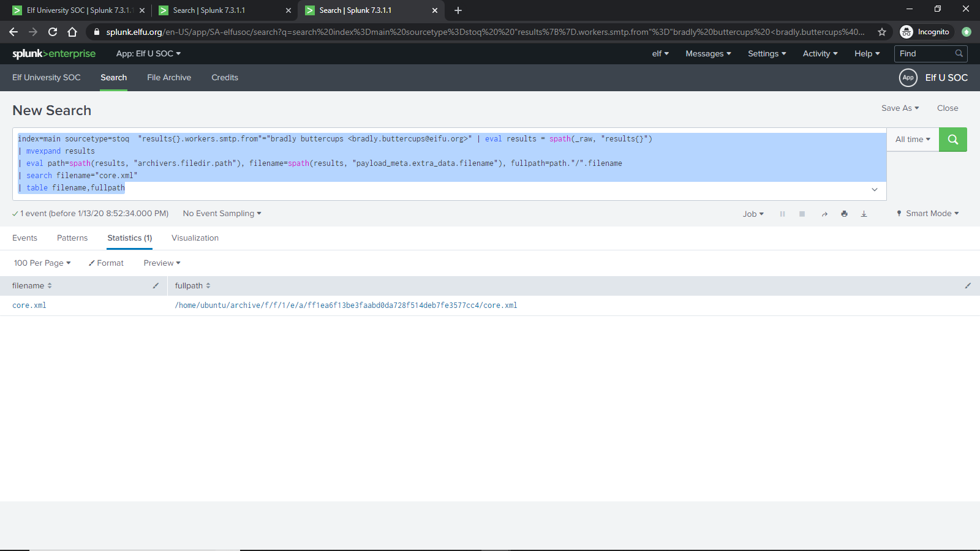Screen dimensions: 980x551
Task: Open the Preview dropdown
Action: (x=162, y=263)
